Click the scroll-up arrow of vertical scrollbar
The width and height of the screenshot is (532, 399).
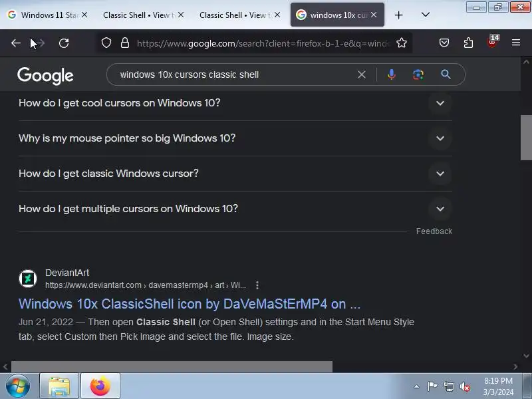tap(526, 62)
